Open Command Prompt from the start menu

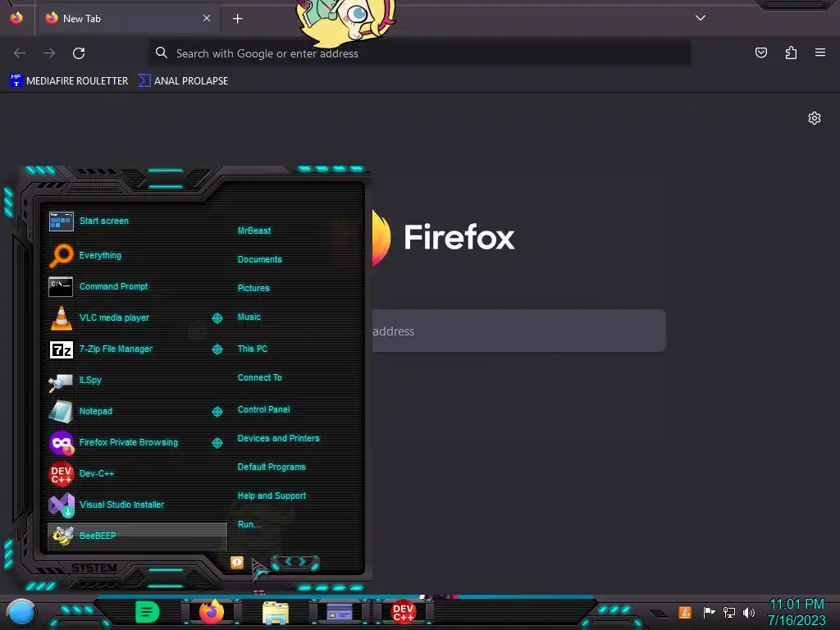pyautogui.click(x=137, y=286)
